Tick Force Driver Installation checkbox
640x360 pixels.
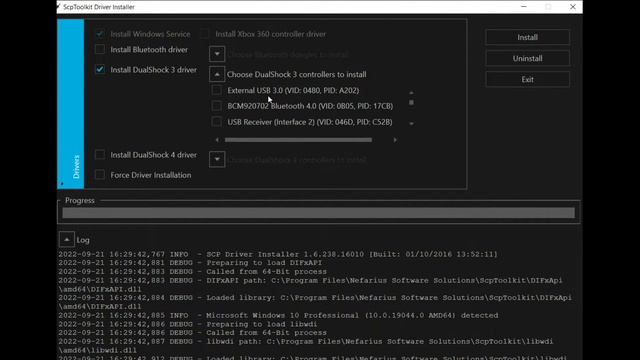pos(100,175)
